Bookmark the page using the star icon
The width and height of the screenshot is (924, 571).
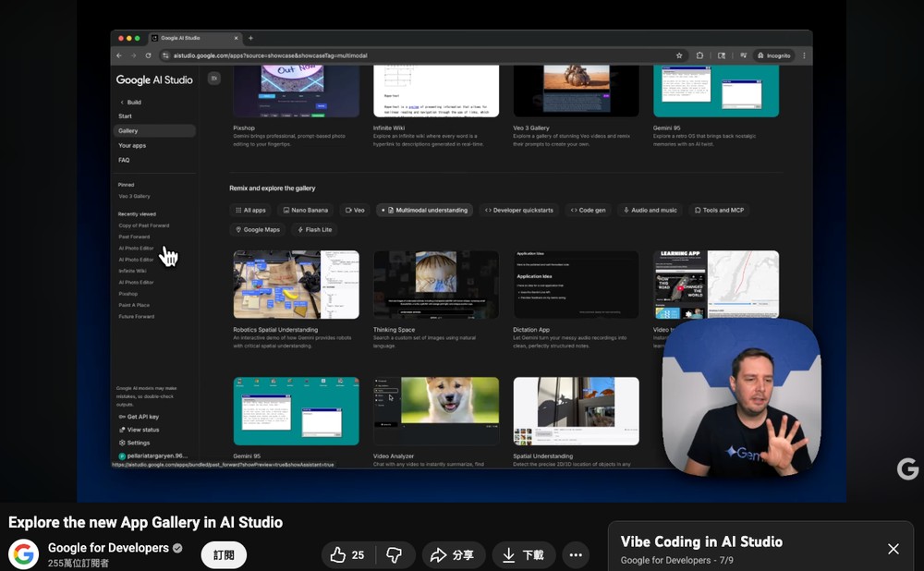pos(679,55)
